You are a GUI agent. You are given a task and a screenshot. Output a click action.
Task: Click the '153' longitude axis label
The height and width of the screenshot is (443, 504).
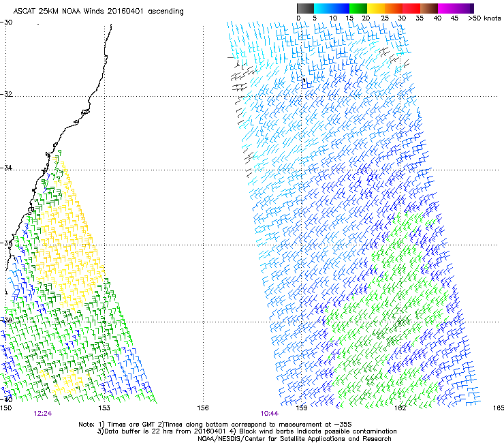104,408
